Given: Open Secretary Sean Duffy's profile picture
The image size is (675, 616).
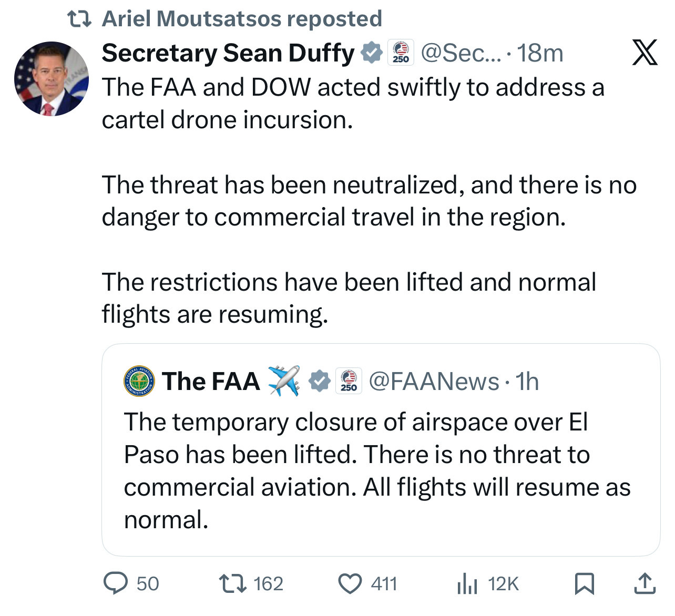Looking at the screenshot, I should 52,79.
